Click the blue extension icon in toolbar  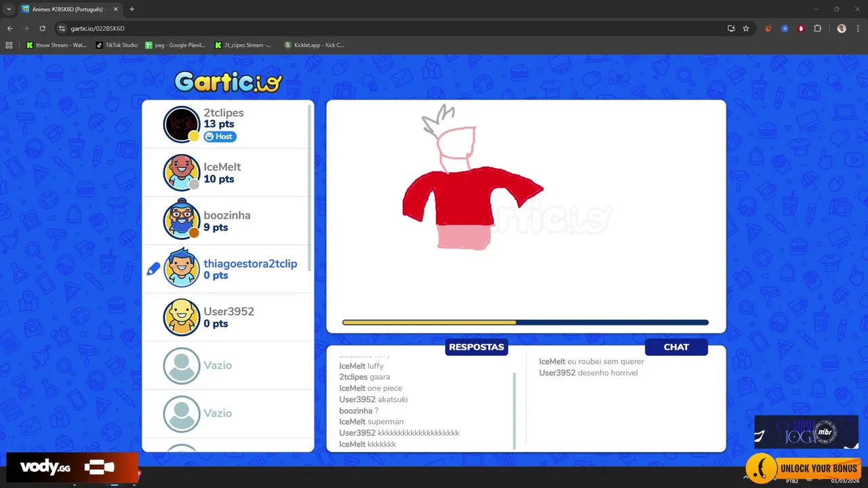pyautogui.click(x=785, y=28)
